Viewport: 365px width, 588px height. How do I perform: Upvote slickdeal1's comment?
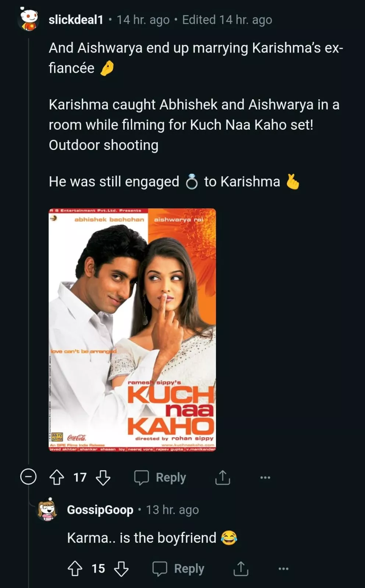pyautogui.click(x=57, y=477)
